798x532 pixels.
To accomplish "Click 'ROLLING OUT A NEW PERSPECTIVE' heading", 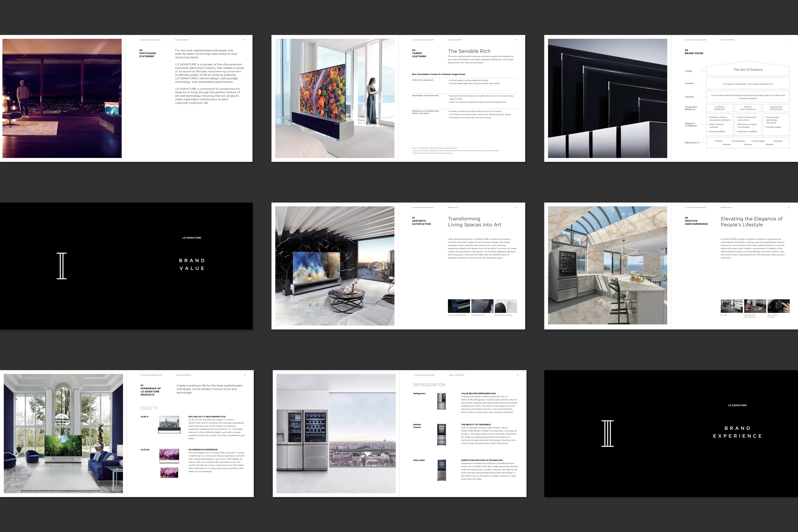I will (x=207, y=417).
